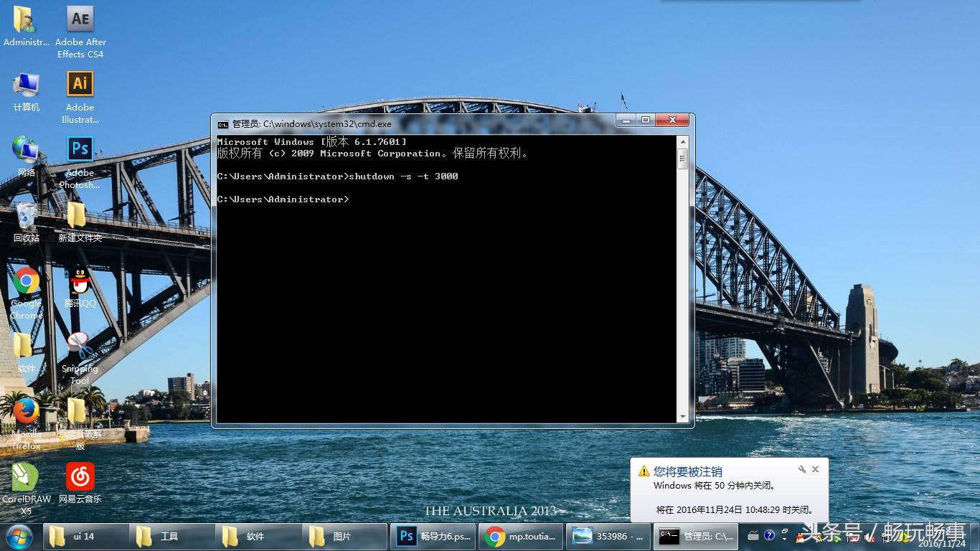The image size is (980, 551).
Task: Click the cmd window scroll-up arrow
Action: (x=682, y=142)
